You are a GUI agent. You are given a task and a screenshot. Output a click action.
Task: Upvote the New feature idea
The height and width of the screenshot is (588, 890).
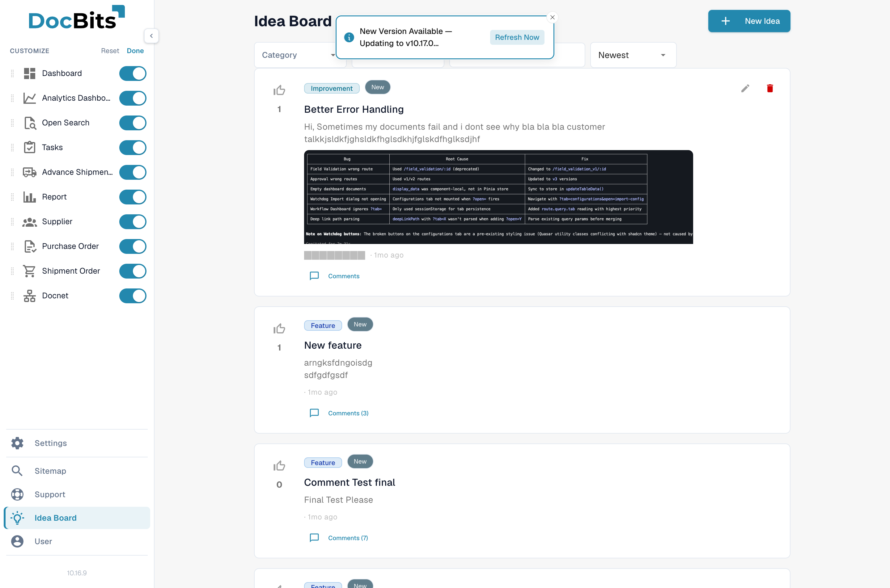pyautogui.click(x=279, y=329)
